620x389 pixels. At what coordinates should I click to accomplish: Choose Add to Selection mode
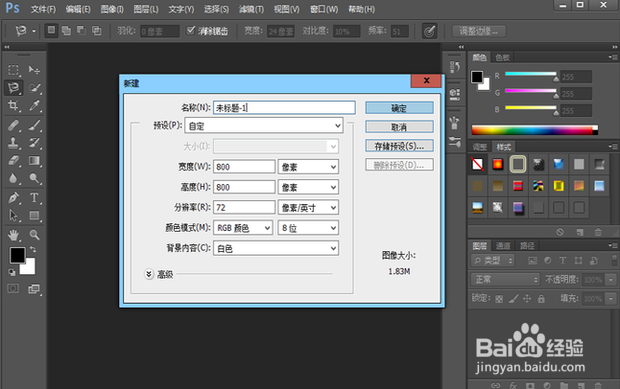tap(66, 30)
